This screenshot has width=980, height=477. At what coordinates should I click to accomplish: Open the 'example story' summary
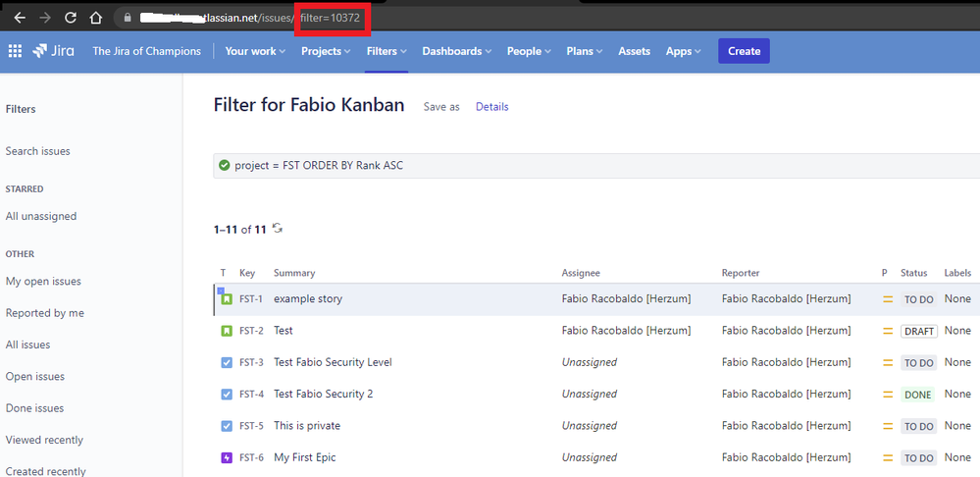308,299
